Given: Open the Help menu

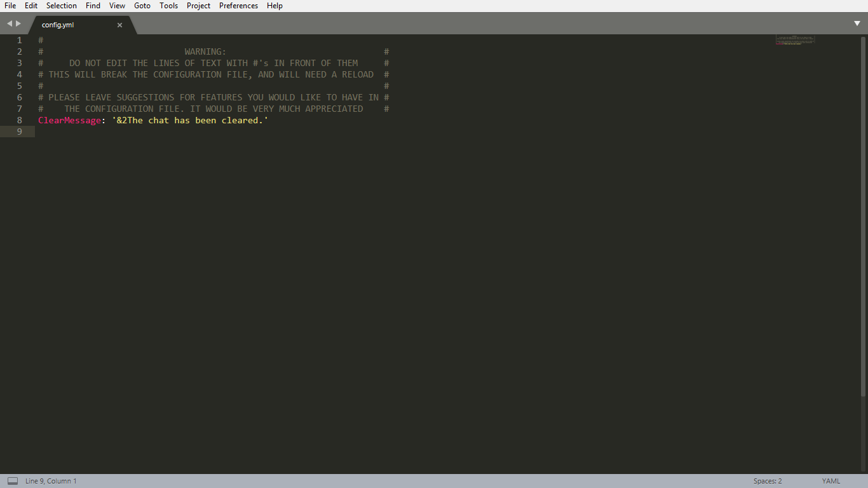Looking at the screenshot, I should click(x=275, y=6).
